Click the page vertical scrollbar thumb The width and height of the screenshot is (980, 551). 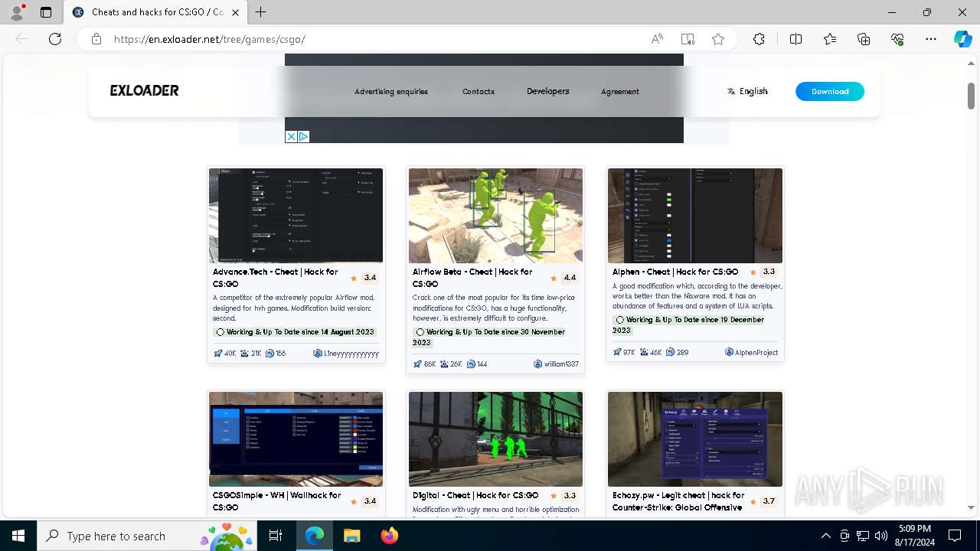(x=971, y=95)
